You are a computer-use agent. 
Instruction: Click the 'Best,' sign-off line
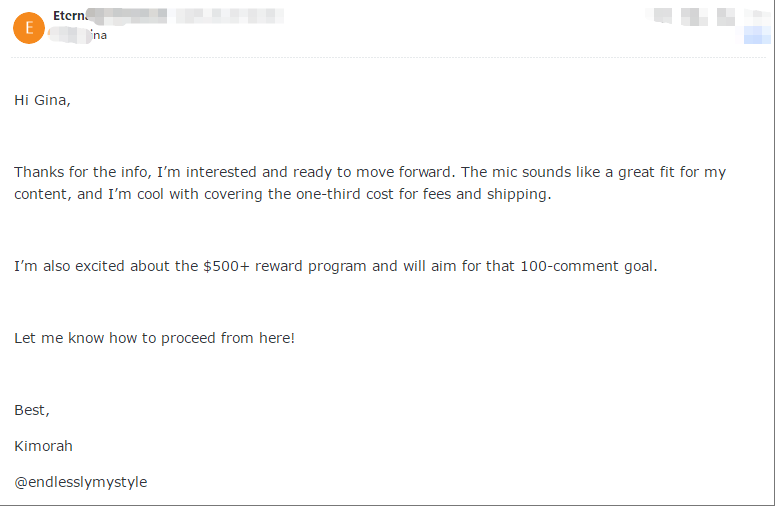coord(32,410)
